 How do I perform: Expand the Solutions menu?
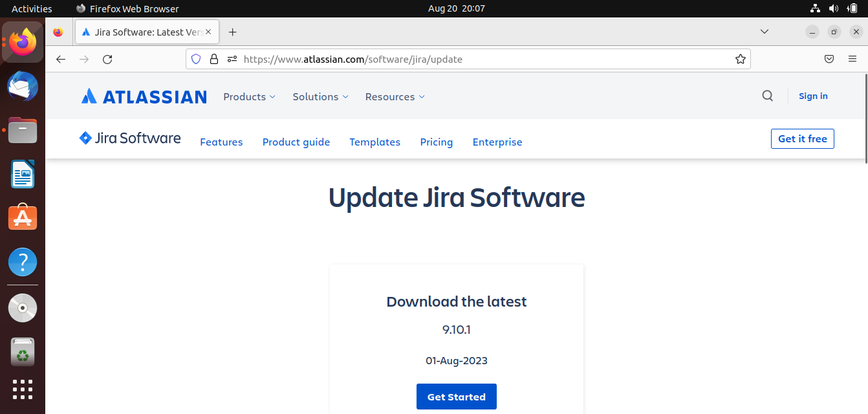pos(320,96)
